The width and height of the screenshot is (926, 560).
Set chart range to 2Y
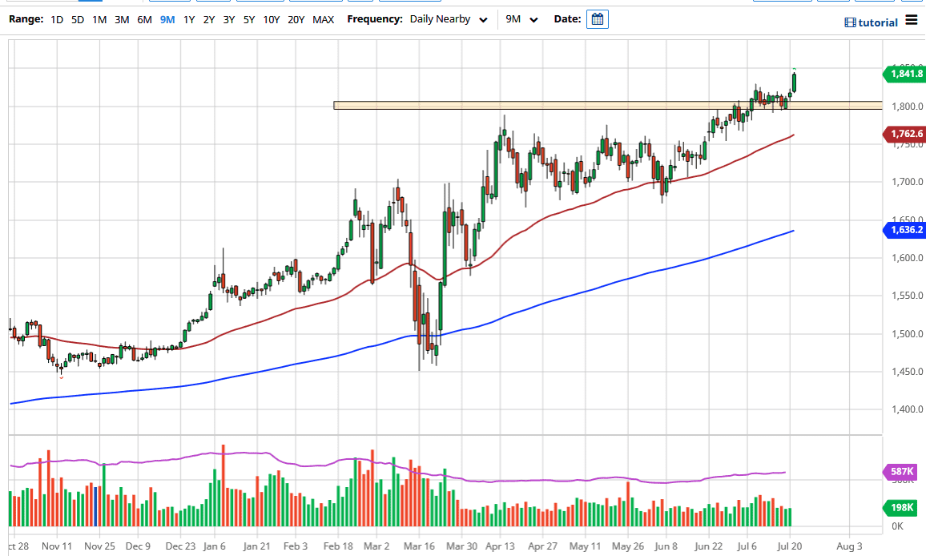[209, 19]
